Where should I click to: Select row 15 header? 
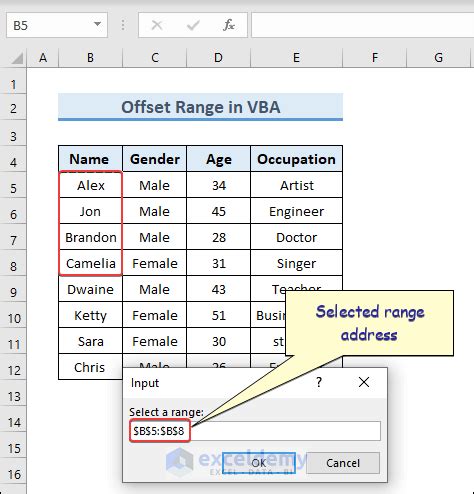click(13, 445)
